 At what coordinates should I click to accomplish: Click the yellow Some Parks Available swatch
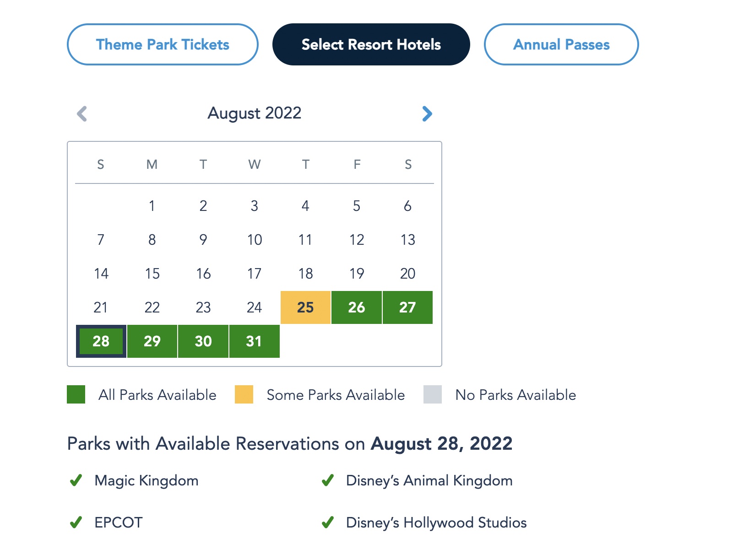click(244, 394)
